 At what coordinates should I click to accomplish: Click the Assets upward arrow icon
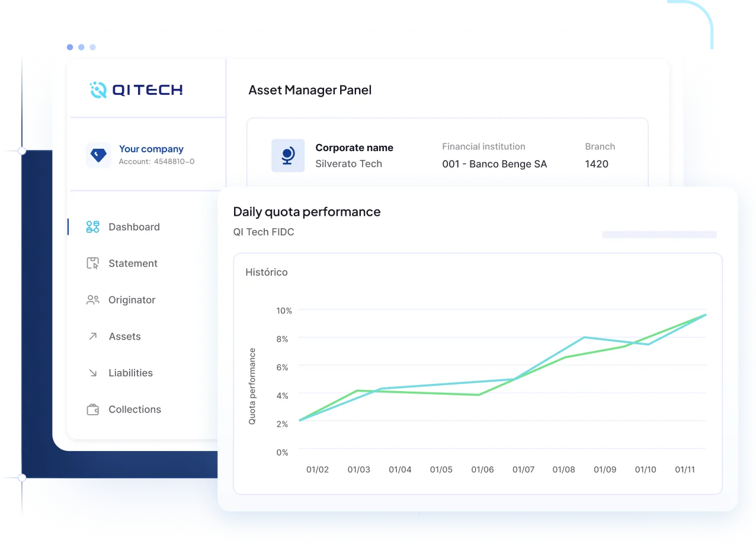click(x=92, y=336)
